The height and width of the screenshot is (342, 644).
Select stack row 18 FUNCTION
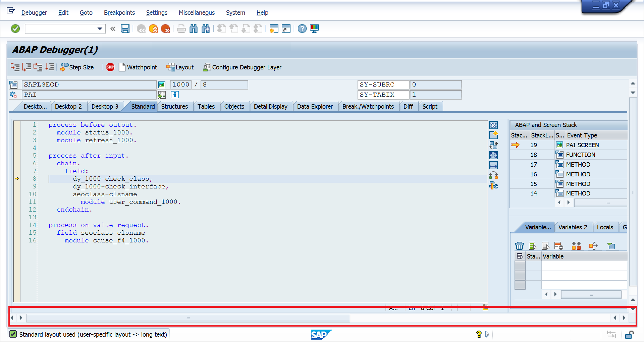coord(569,155)
